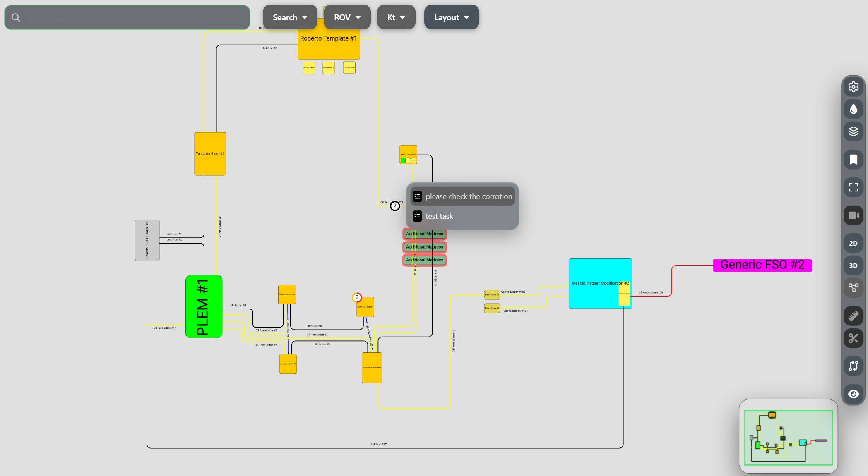Focus the Search operations input field

click(127, 17)
